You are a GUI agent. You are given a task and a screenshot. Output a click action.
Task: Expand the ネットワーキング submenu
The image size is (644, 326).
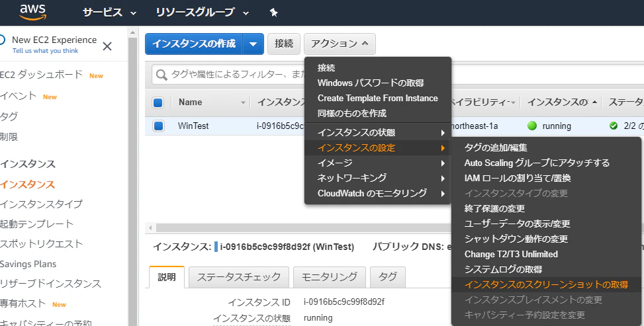coord(378,178)
